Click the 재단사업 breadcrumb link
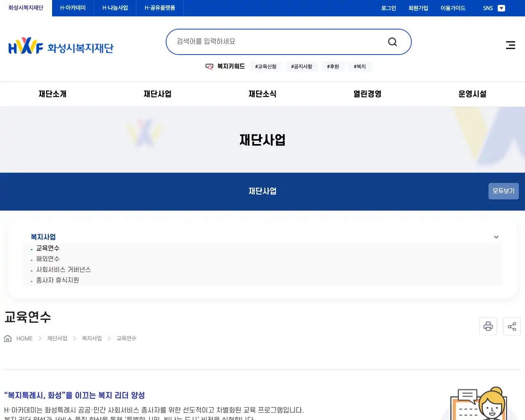This screenshot has width=525, height=420. point(57,338)
